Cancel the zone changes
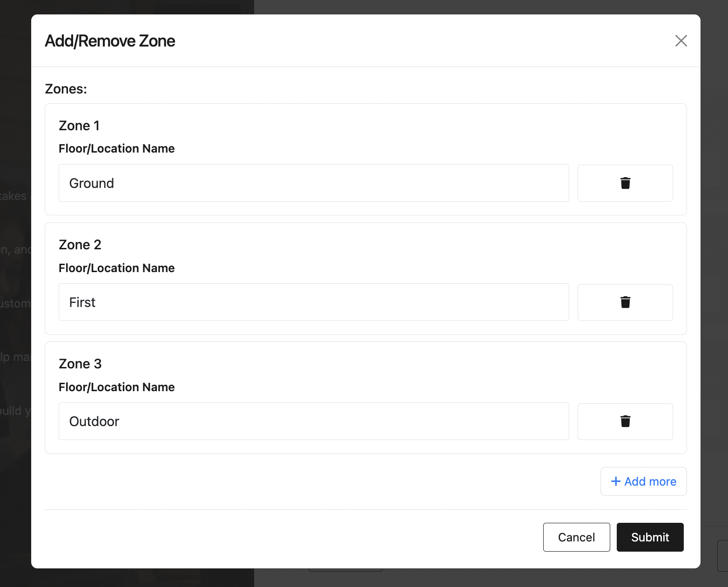This screenshot has height=587, width=728. (x=576, y=537)
